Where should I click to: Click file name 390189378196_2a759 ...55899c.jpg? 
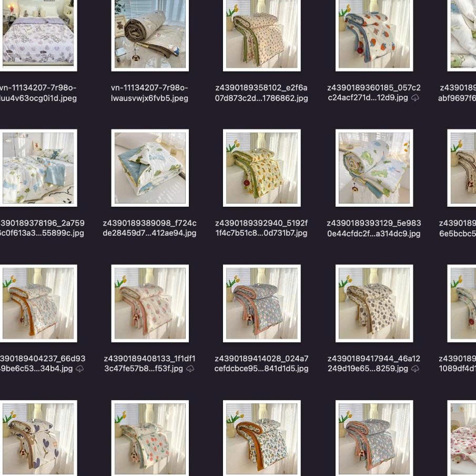[42, 228]
